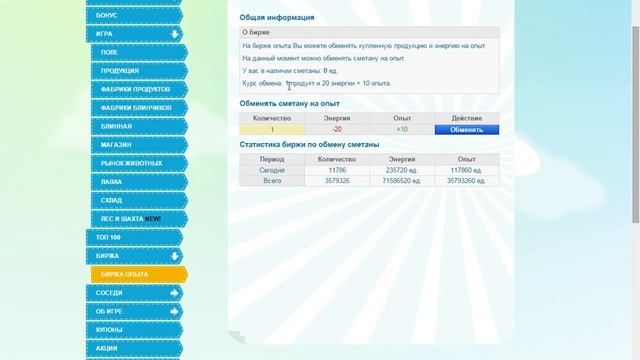Screen dimensions: 640x360
Task: Go to ПРОДУКЦИЯ section
Action: [139, 71]
